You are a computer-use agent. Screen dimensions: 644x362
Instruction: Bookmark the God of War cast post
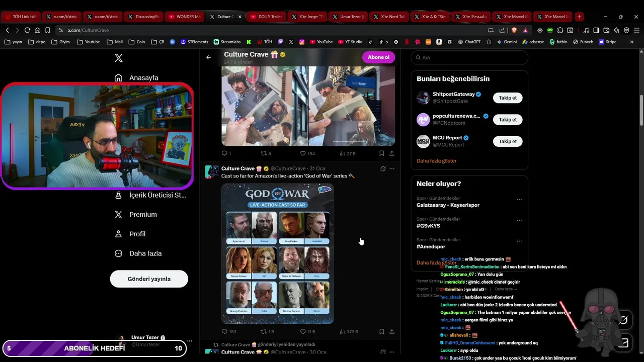point(382,332)
